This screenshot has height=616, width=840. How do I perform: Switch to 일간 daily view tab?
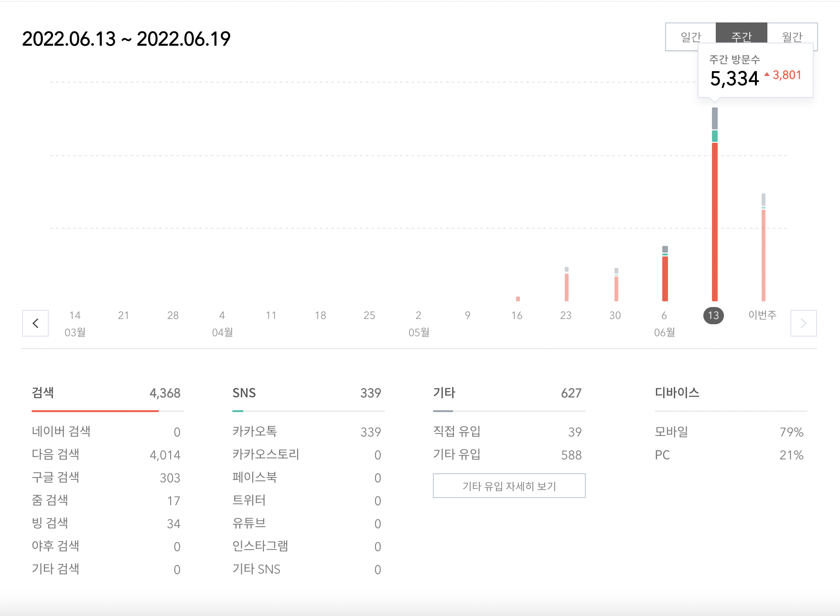click(690, 36)
